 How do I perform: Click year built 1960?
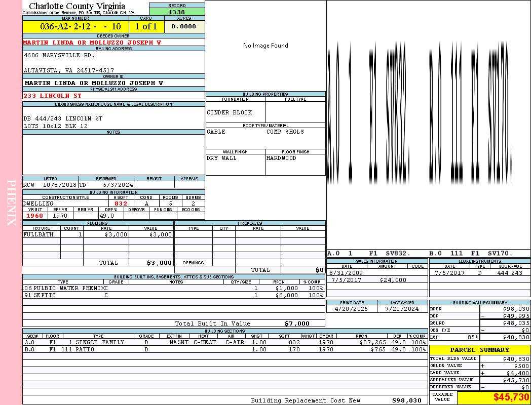click(34, 216)
